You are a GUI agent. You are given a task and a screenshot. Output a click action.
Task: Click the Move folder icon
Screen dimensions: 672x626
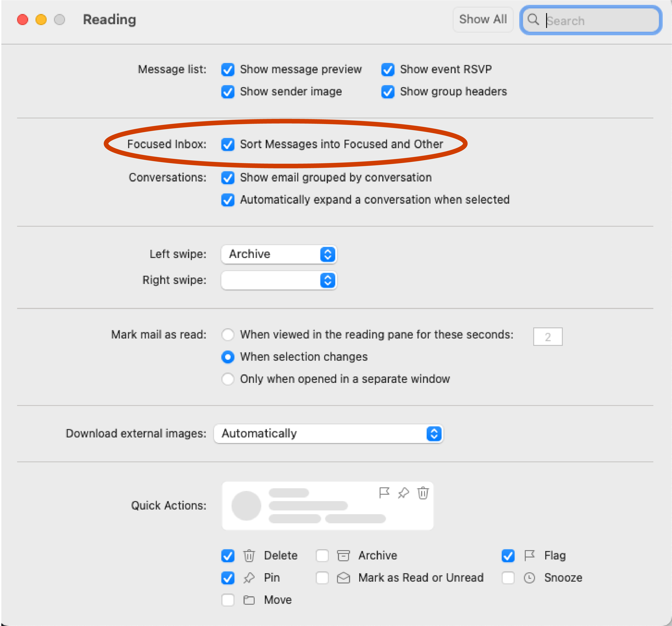[x=249, y=600]
